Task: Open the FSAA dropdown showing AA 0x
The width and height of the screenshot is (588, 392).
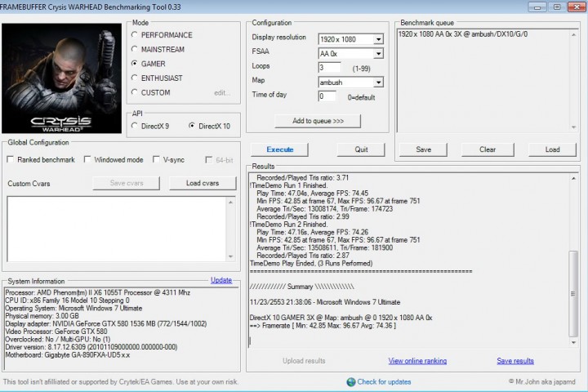Action: 379,54
